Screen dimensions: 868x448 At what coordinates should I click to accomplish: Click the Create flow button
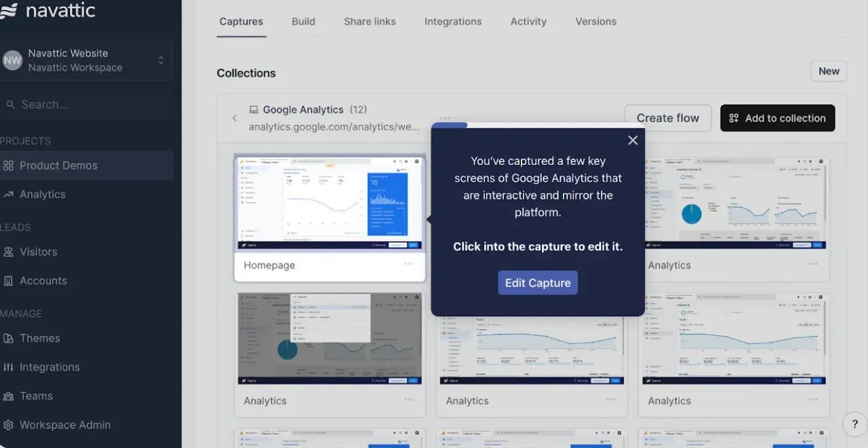click(668, 118)
